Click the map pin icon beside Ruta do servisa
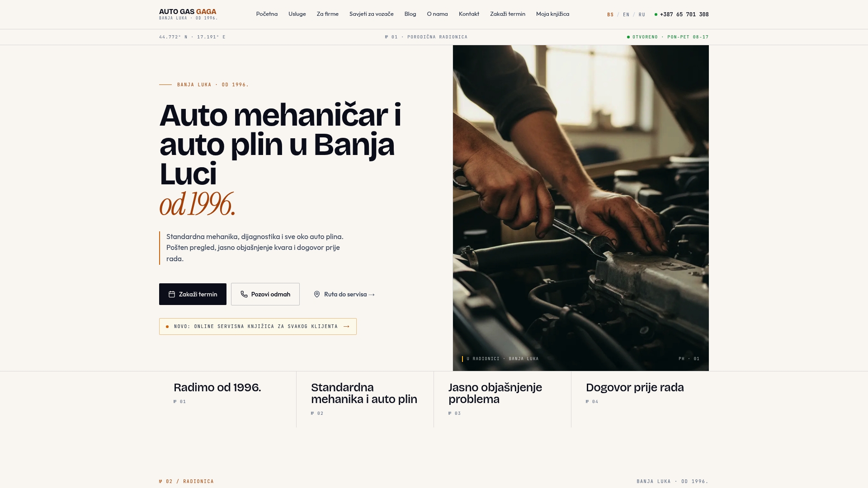The width and height of the screenshot is (868, 488). pyautogui.click(x=317, y=294)
